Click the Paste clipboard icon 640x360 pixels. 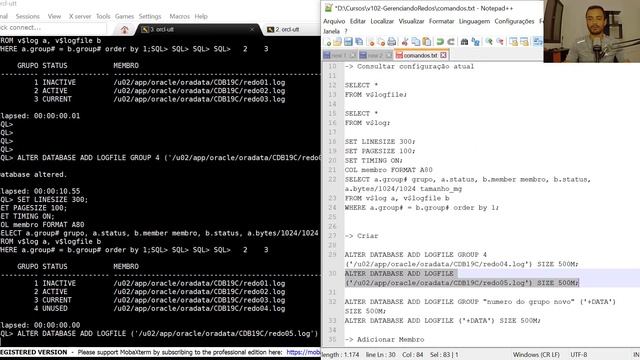(x=427, y=42)
